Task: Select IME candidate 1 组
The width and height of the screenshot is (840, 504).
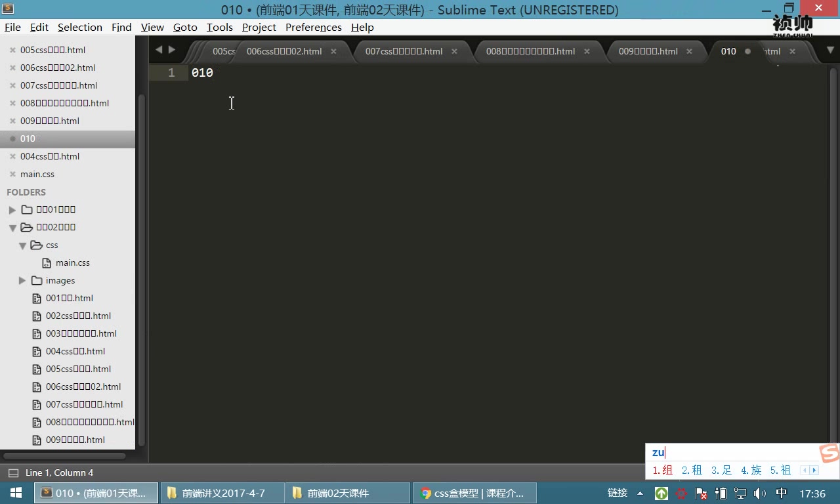Action: 662,470
